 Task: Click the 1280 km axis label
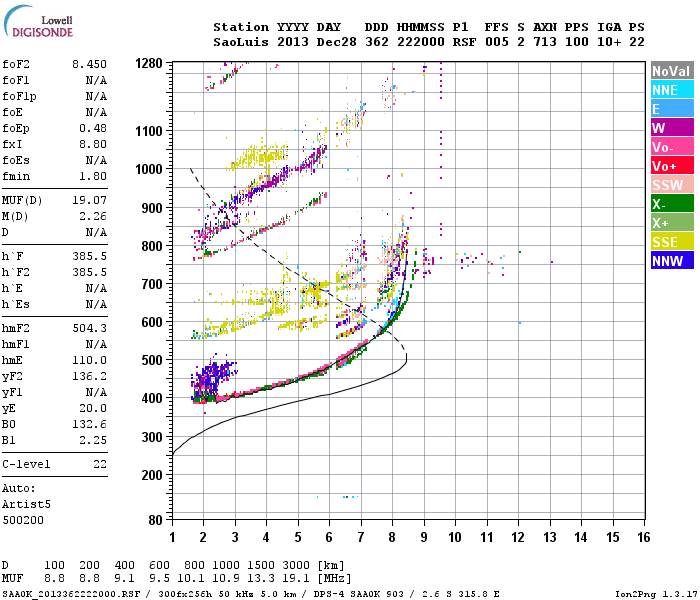149,63
